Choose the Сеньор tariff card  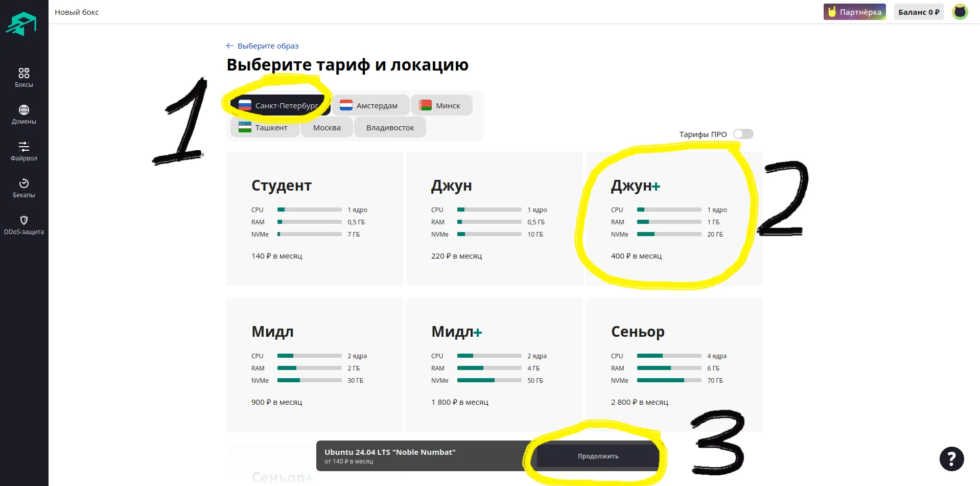tap(674, 365)
